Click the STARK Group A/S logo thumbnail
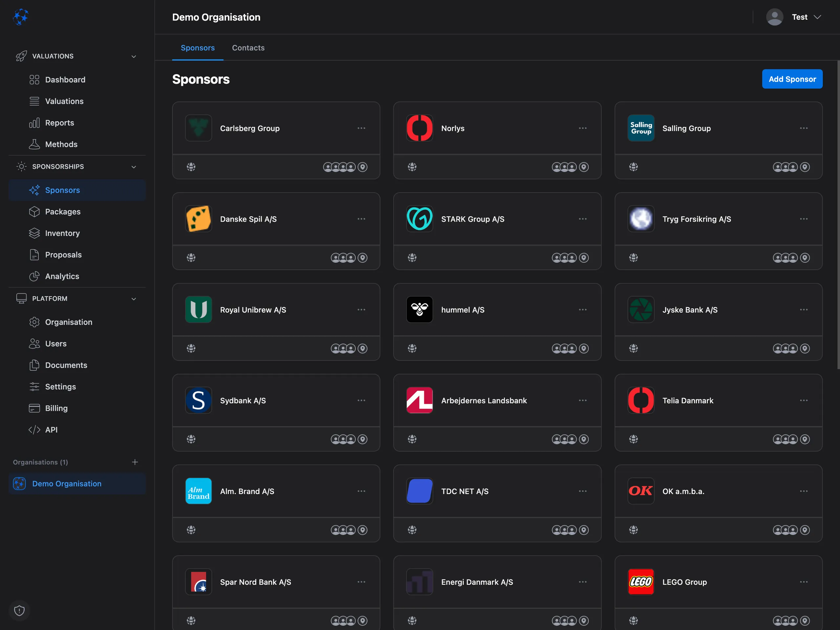 420,219
